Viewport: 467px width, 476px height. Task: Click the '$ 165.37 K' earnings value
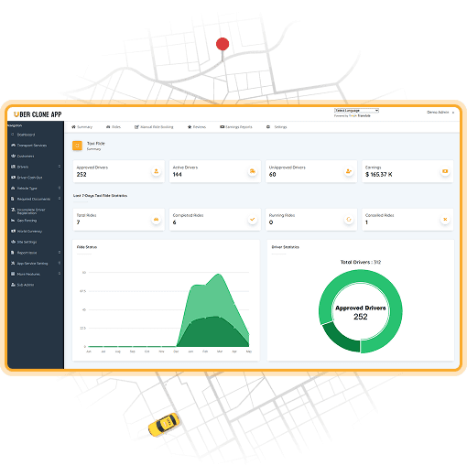click(379, 175)
